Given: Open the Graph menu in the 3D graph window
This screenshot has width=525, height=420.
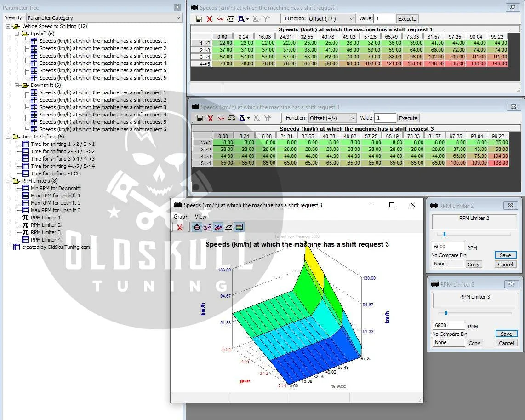Looking at the screenshot, I should [x=181, y=217].
